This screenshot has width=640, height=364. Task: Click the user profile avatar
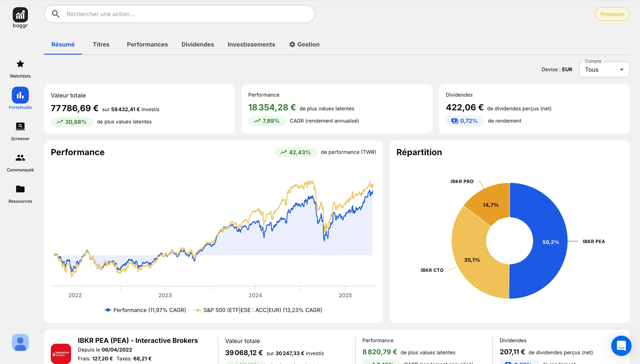pos(20,342)
